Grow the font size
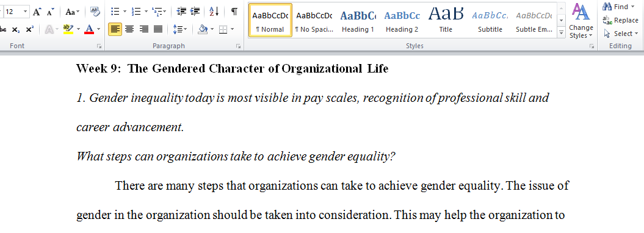 pos(37,12)
